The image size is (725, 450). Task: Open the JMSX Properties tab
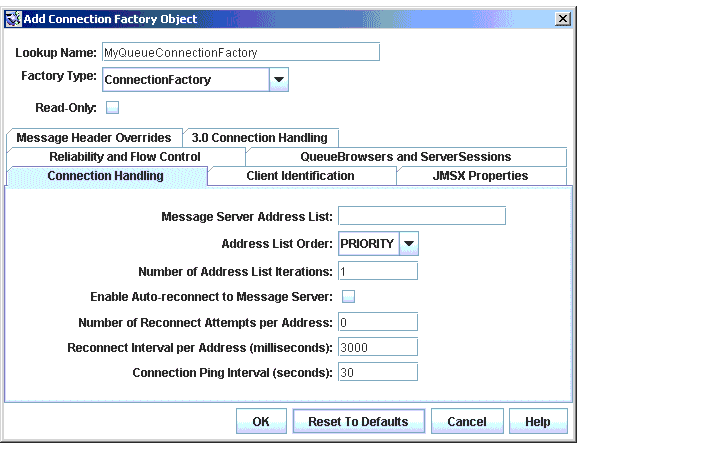[x=481, y=176]
